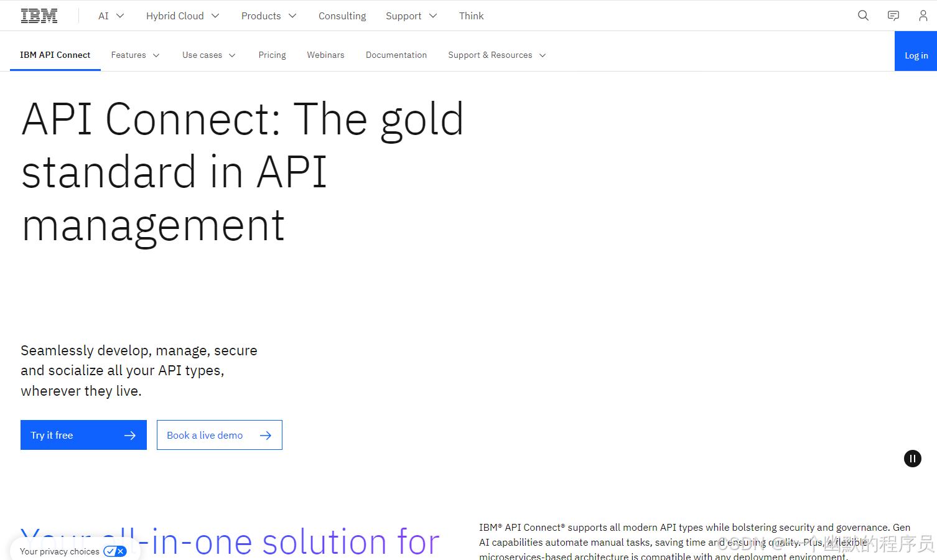Open the search magnifier icon
The width and height of the screenshot is (937, 560).
863,16
